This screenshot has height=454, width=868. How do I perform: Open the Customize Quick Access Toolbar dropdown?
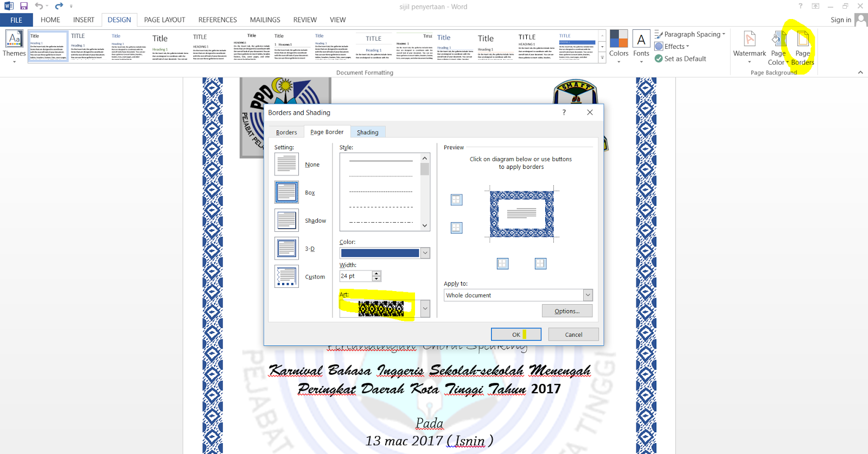pyautogui.click(x=71, y=6)
